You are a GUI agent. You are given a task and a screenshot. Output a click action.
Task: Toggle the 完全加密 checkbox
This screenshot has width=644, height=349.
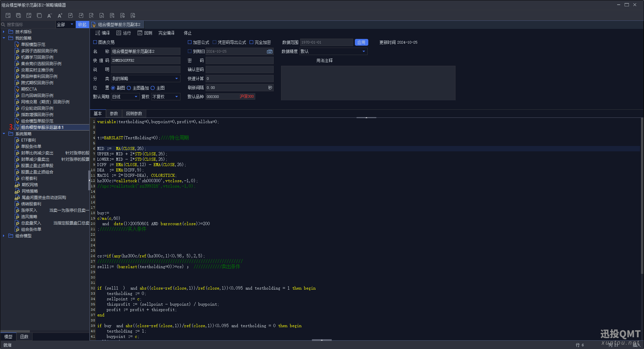tap(251, 42)
